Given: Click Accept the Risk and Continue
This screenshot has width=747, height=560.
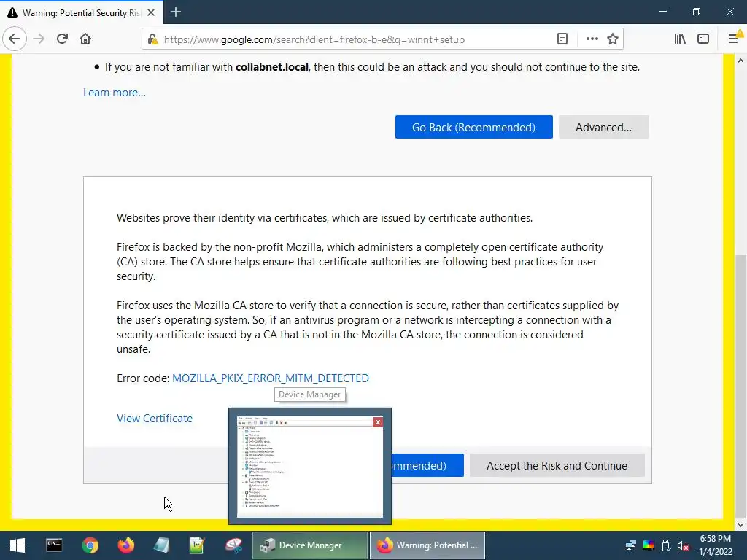Looking at the screenshot, I should click(x=557, y=465).
